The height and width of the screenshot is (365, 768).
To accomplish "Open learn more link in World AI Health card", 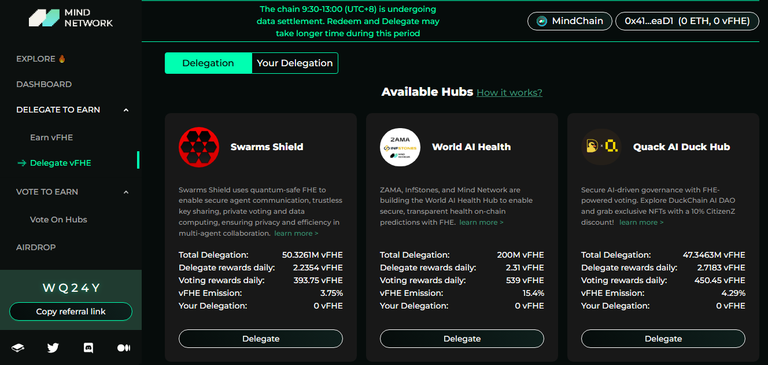I will (481, 222).
